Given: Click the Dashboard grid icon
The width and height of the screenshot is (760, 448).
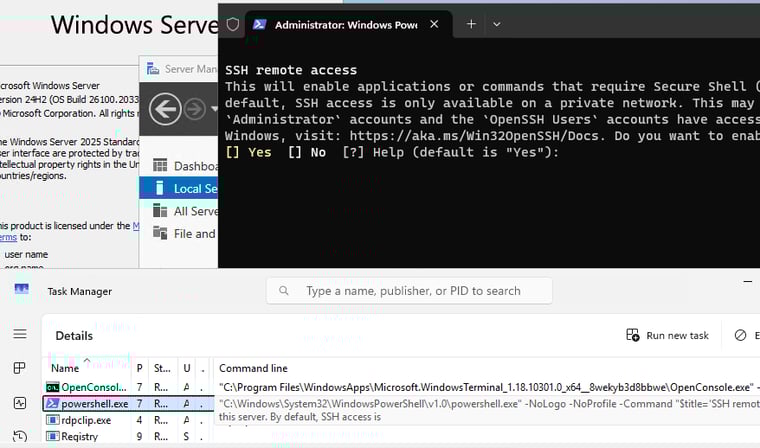Looking at the screenshot, I should pos(160,165).
